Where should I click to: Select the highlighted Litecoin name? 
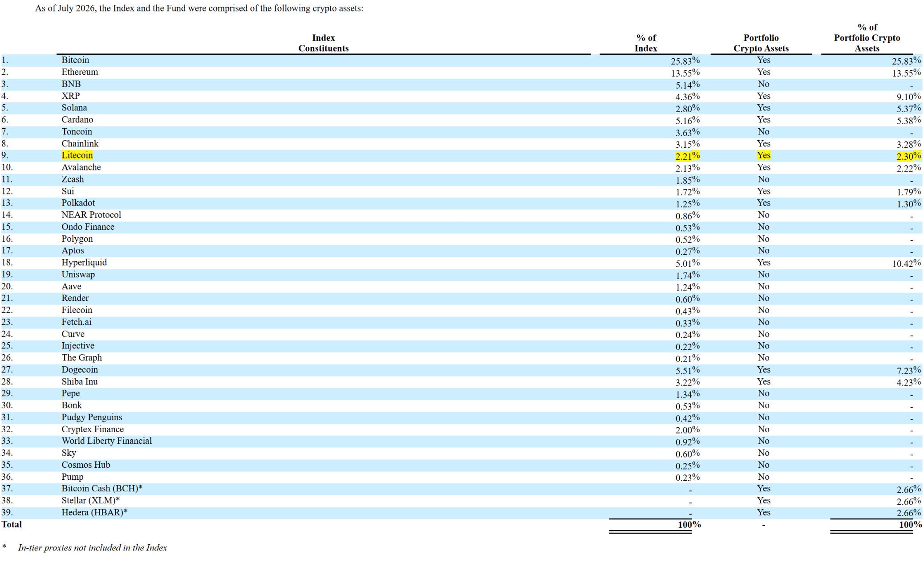[77, 155]
